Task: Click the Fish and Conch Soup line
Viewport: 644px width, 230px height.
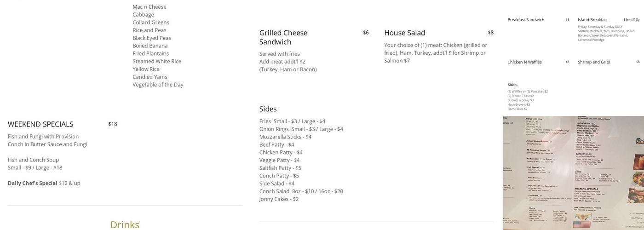Action: tap(33, 160)
